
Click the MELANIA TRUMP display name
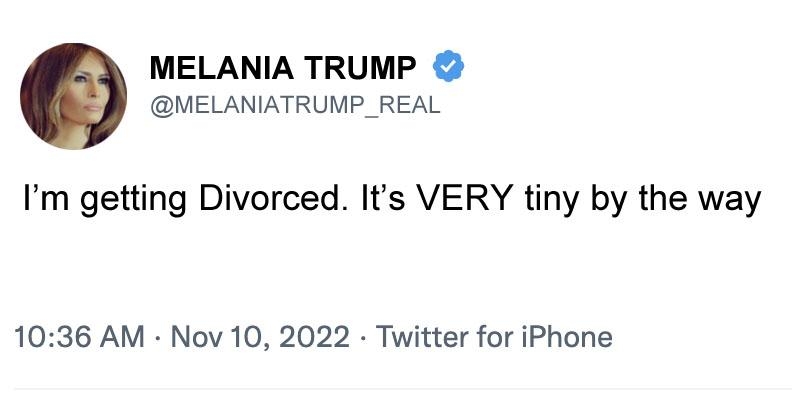[283, 69]
